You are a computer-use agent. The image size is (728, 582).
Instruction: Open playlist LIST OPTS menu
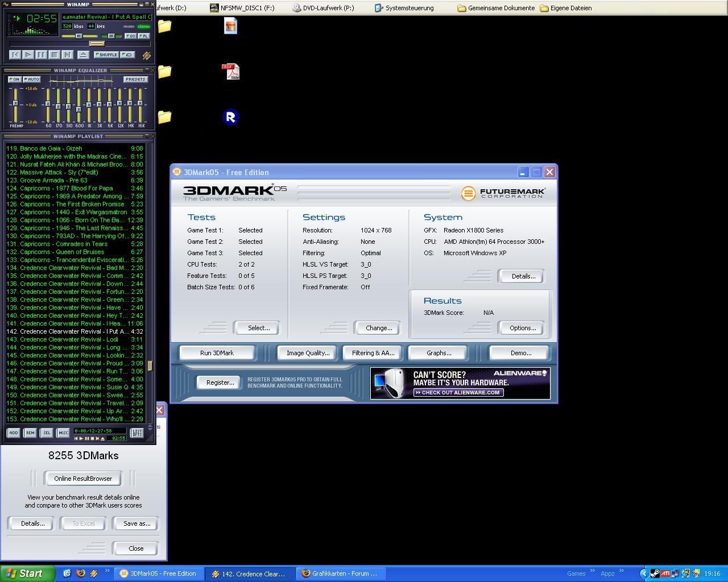click(137, 433)
